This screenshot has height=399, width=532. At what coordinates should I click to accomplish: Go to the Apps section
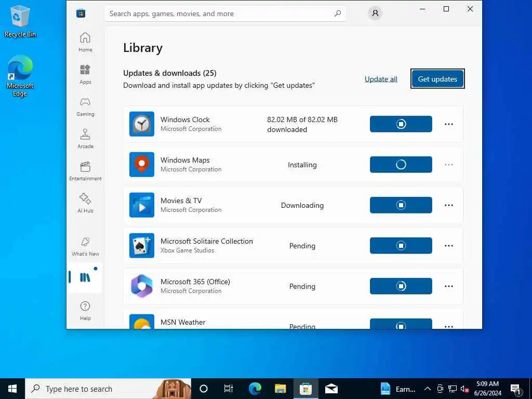(85, 74)
